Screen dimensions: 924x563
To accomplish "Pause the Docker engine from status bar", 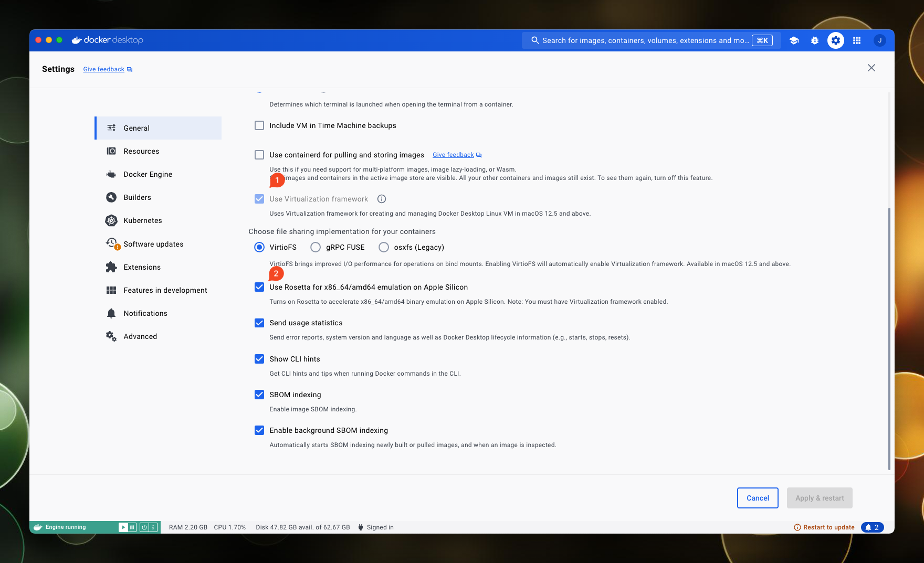I will click(132, 527).
